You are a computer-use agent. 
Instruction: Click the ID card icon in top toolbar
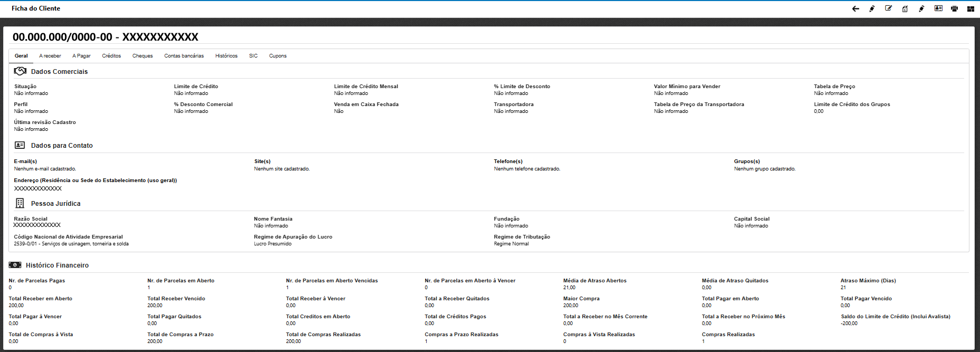pos(938,8)
